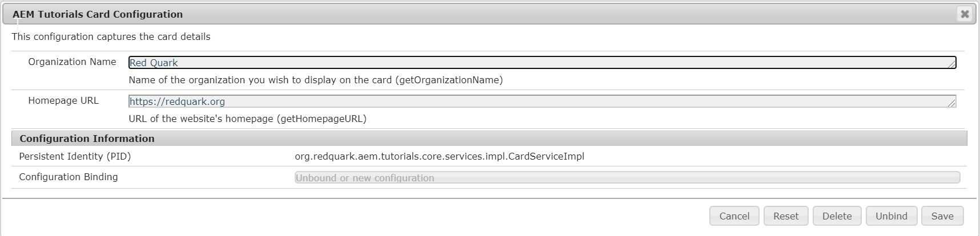
Task: Click the Configuration Binding field
Action: [x=627, y=178]
